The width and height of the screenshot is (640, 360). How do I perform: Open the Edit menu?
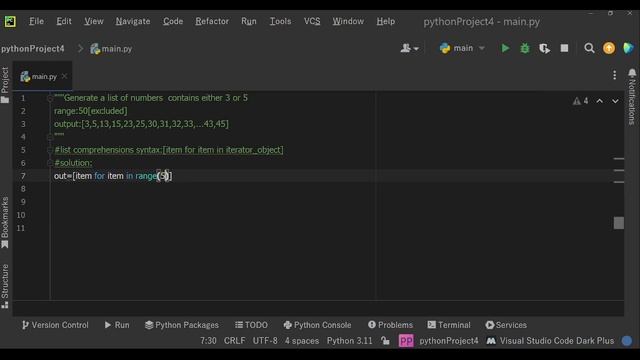pyautogui.click(x=64, y=21)
